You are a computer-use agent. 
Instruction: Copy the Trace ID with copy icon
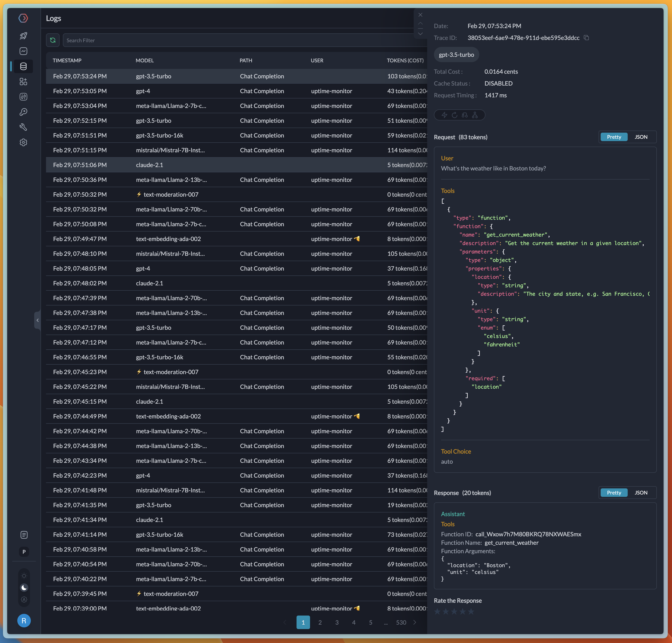tap(586, 38)
